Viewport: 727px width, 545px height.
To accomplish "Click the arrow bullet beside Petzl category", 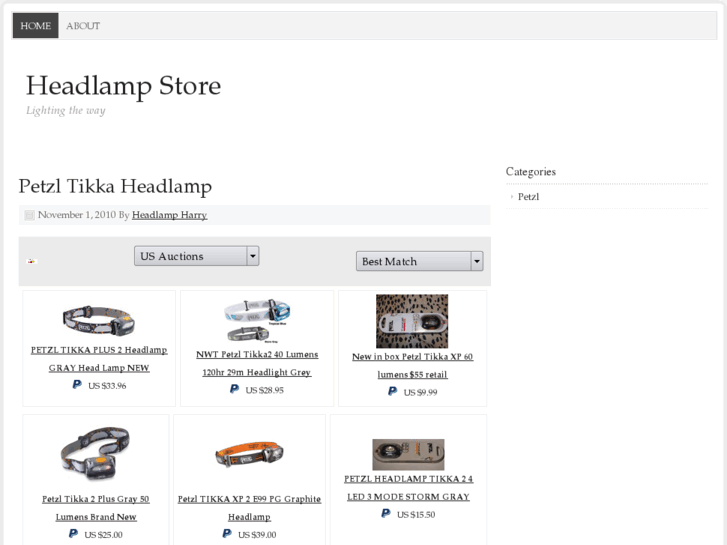I will (512, 197).
